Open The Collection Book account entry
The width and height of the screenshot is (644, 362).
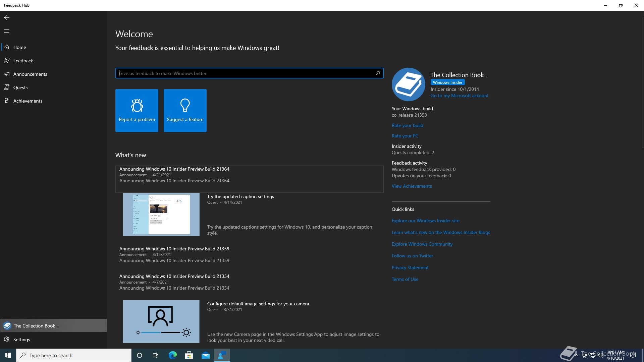pos(54,325)
